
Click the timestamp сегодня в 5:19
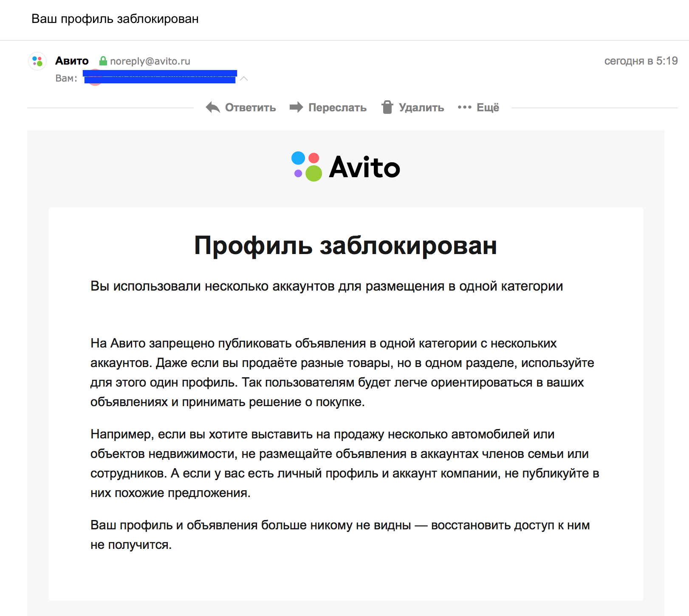tap(641, 61)
